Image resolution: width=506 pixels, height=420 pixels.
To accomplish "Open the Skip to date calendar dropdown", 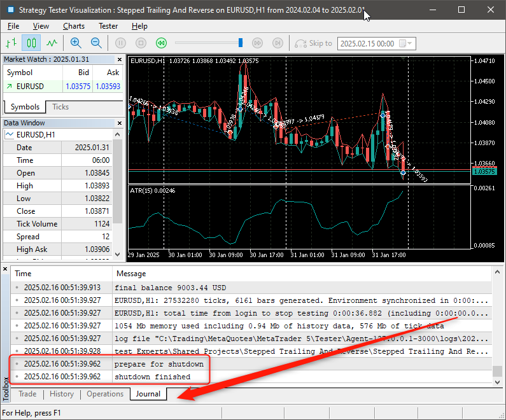I will pos(405,43).
